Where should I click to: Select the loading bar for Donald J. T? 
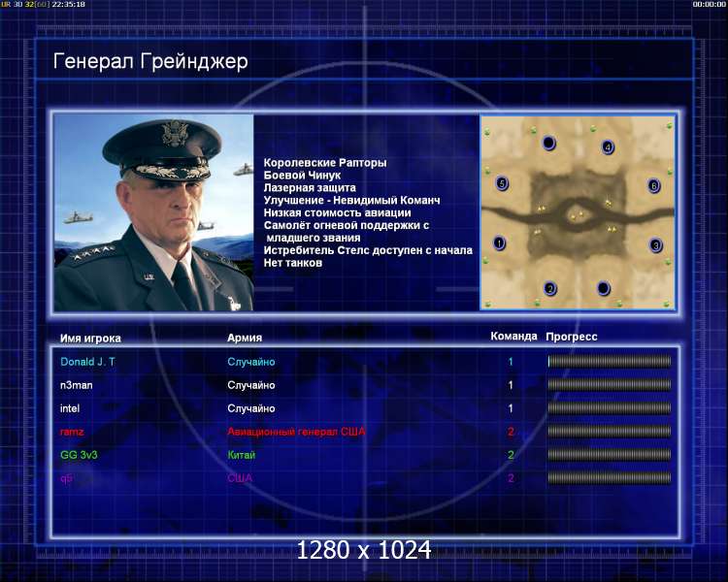click(610, 362)
